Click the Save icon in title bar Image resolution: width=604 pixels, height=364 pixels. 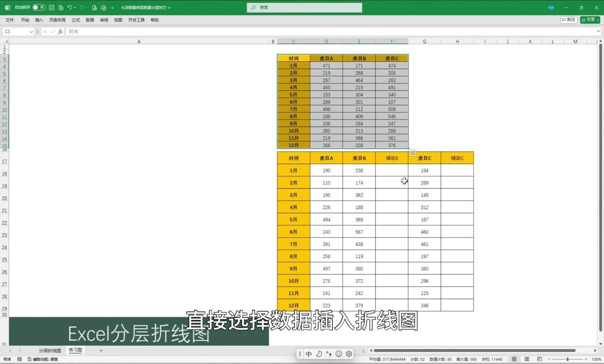(51, 8)
